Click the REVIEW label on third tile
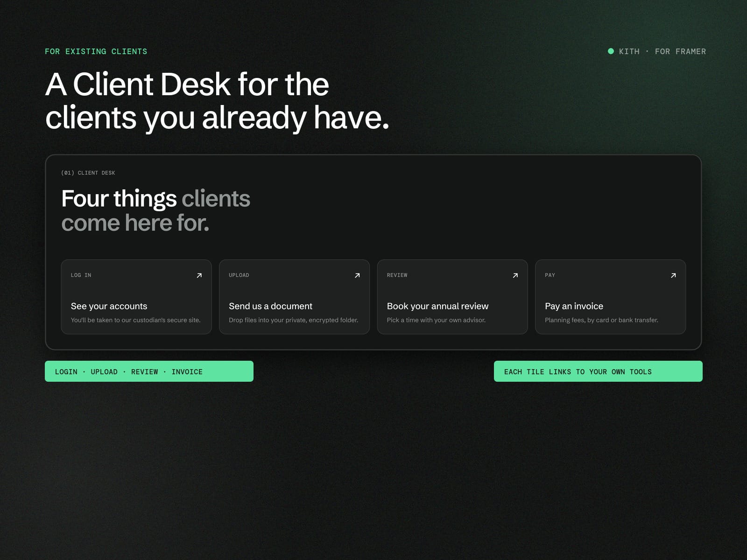Image resolution: width=747 pixels, height=560 pixels. 397,275
